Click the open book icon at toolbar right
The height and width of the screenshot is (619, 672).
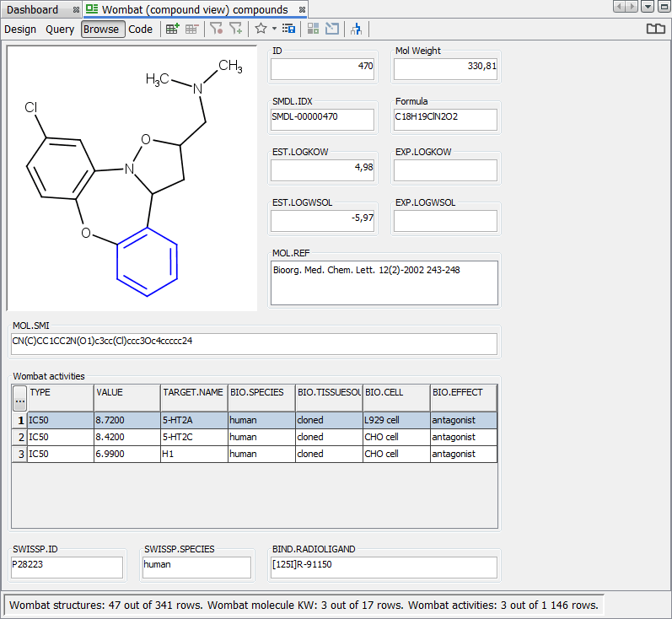click(x=655, y=29)
